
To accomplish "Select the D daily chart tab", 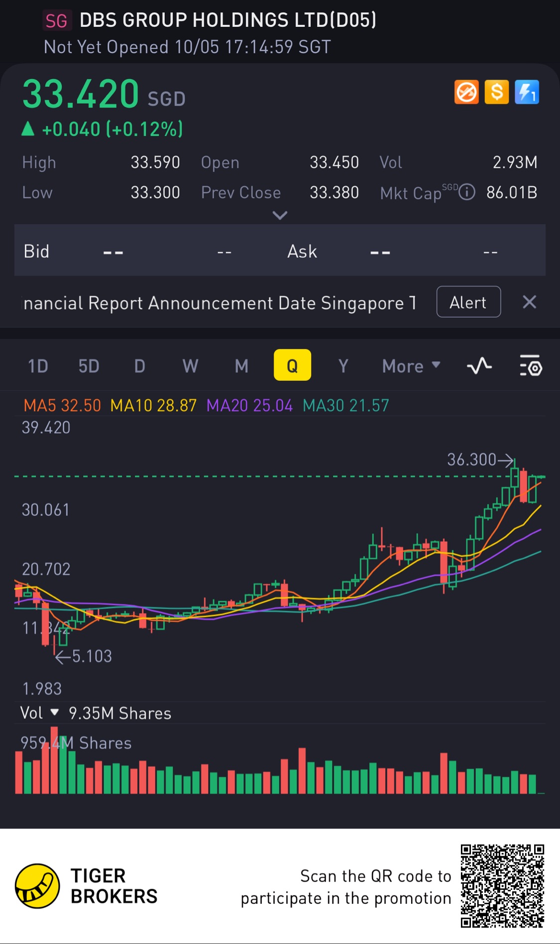I will coord(140,366).
